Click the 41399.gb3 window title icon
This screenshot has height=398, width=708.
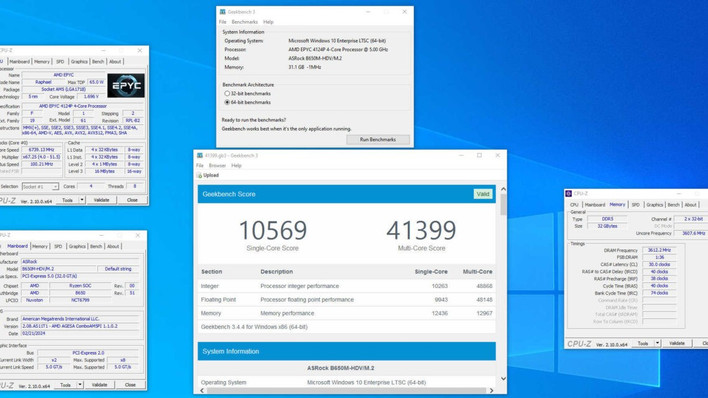[200, 155]
